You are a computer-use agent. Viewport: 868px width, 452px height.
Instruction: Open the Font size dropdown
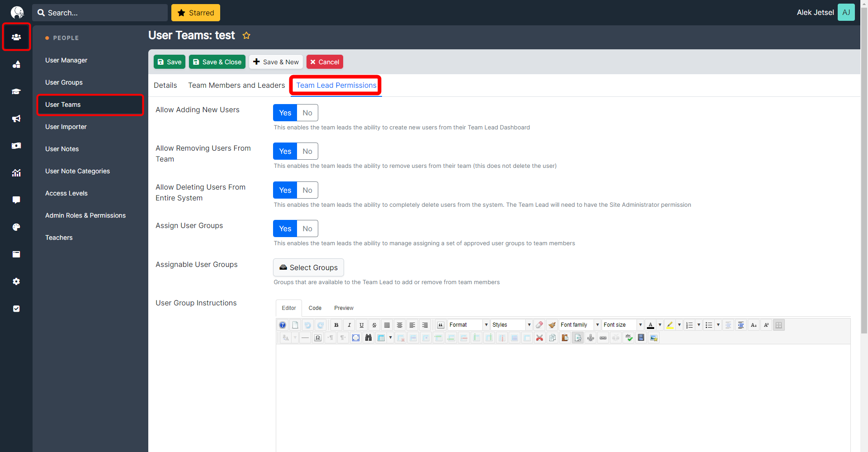point(623,325)
